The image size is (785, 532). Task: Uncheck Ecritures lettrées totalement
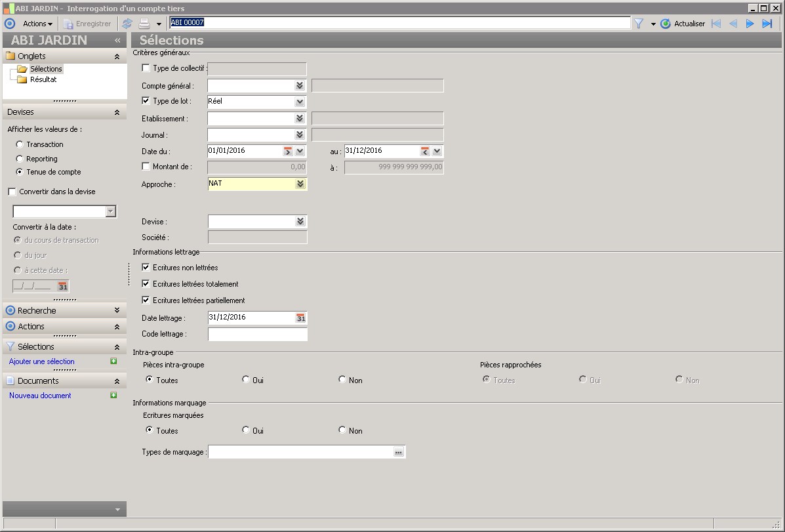click(146, 284)
